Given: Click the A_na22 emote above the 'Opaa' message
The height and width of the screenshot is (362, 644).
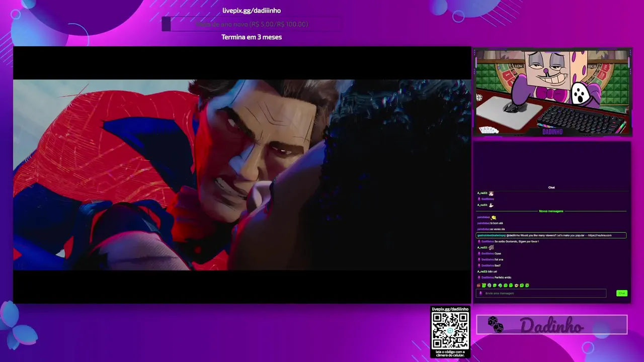Looking at the screenshot, I should [x=491, y=247].
